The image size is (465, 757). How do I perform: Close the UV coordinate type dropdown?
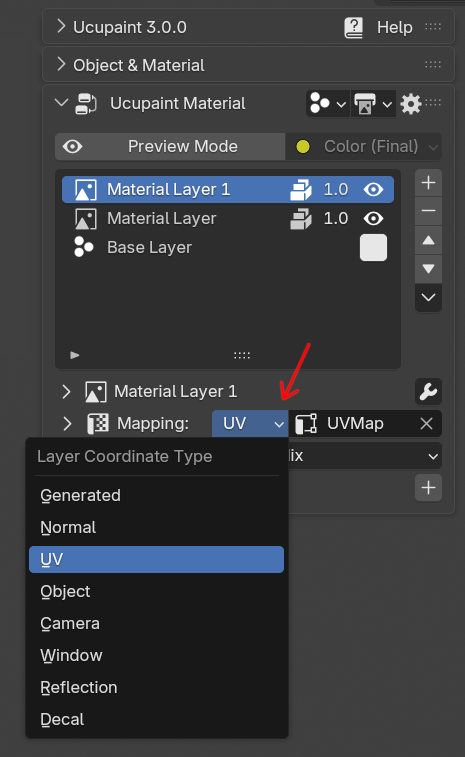[x=250, y=423]
